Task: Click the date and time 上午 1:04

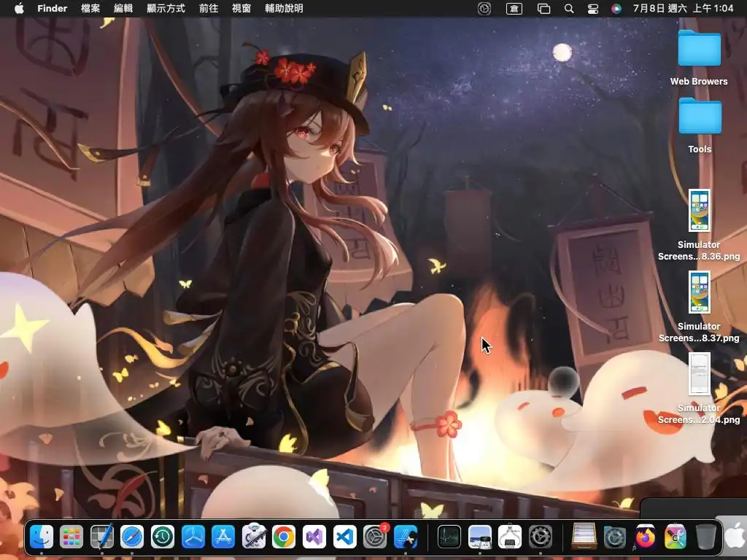Action: [x=683, y=8]
